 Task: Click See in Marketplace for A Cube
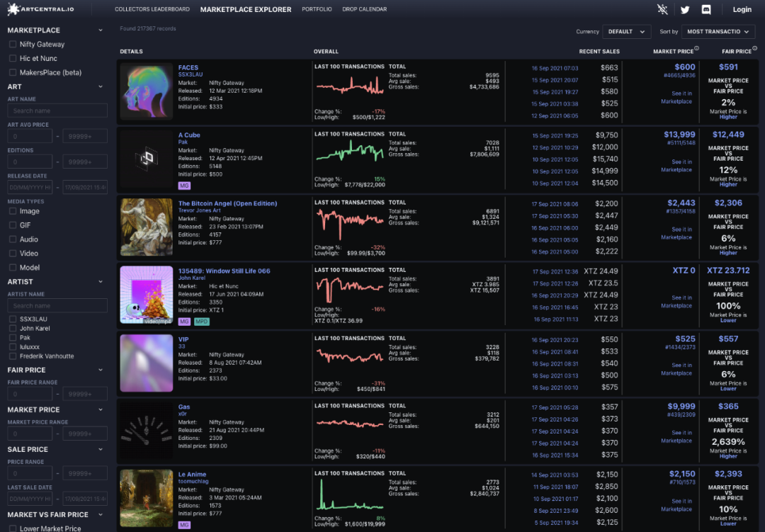pyautogui.click(x=676, y=166)
